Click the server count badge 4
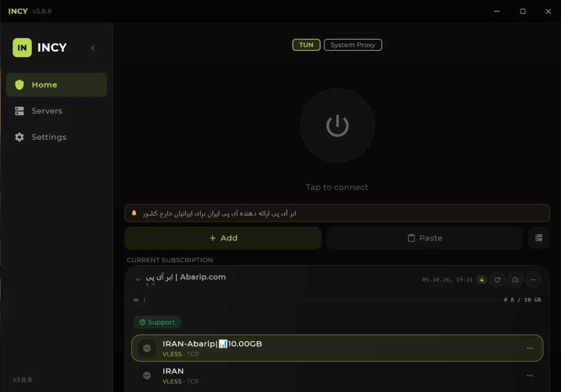Image resolution: width=561 pixels, height=392 pixels. click(x=482, y=280)
